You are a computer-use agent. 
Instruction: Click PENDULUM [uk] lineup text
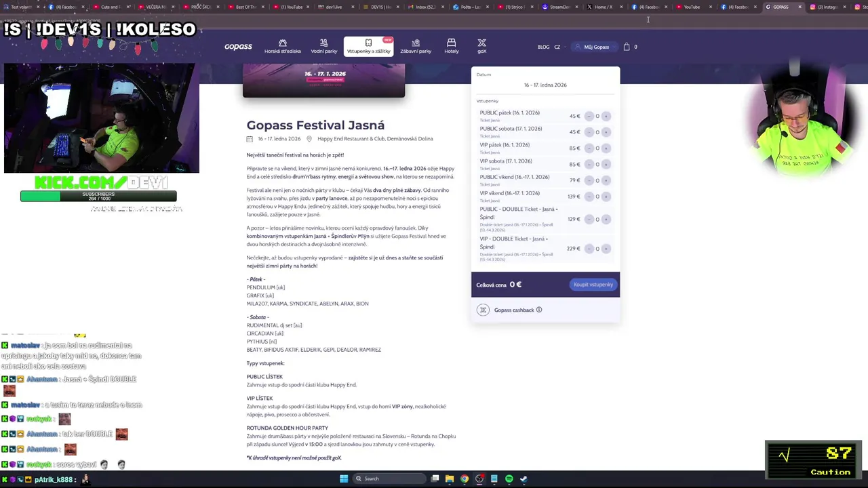(266, 287)
